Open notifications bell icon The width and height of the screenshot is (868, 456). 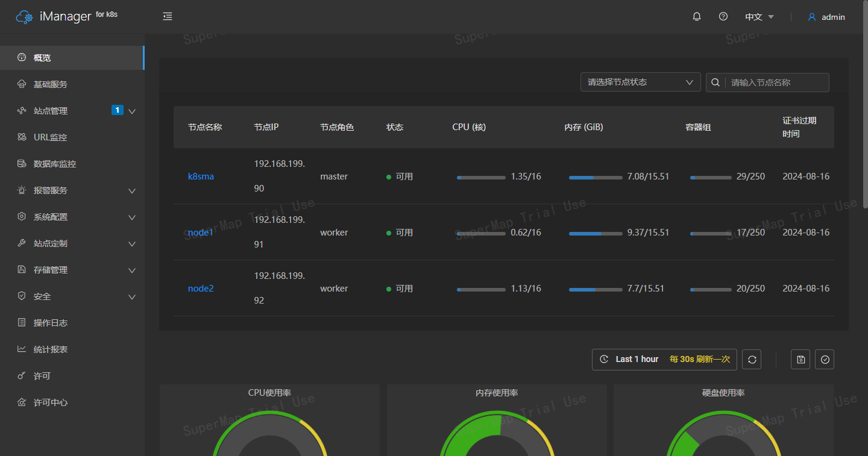[x=697, y=17]
